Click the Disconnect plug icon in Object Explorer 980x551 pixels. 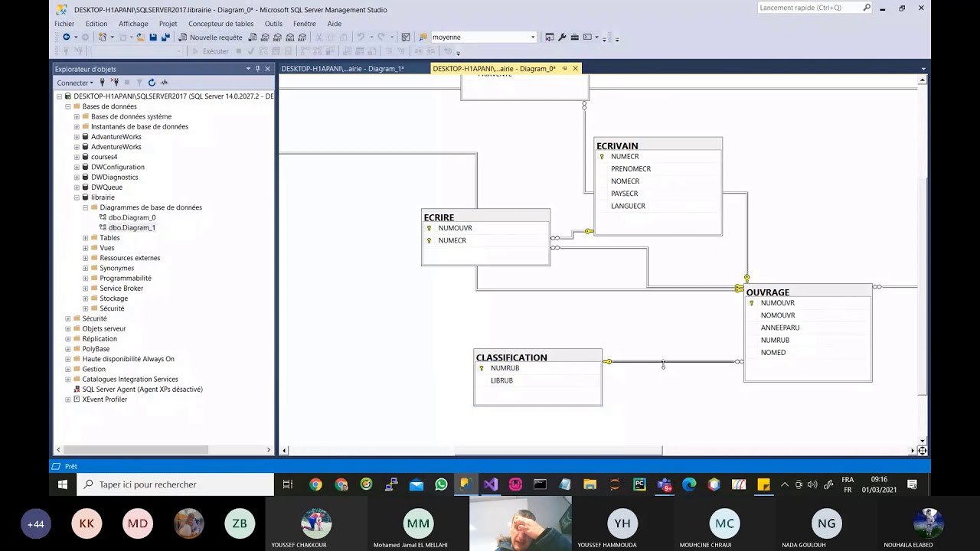pyautogui.click(x=114, y=83)
